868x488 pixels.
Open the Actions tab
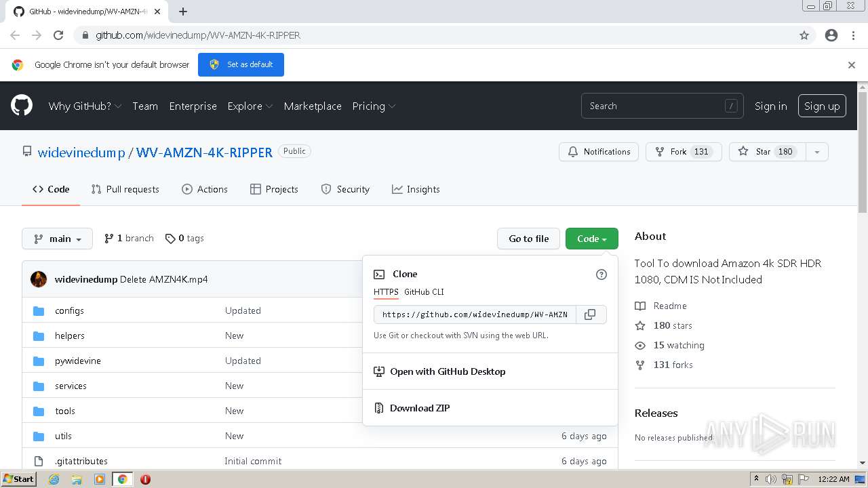pos(205,189)
